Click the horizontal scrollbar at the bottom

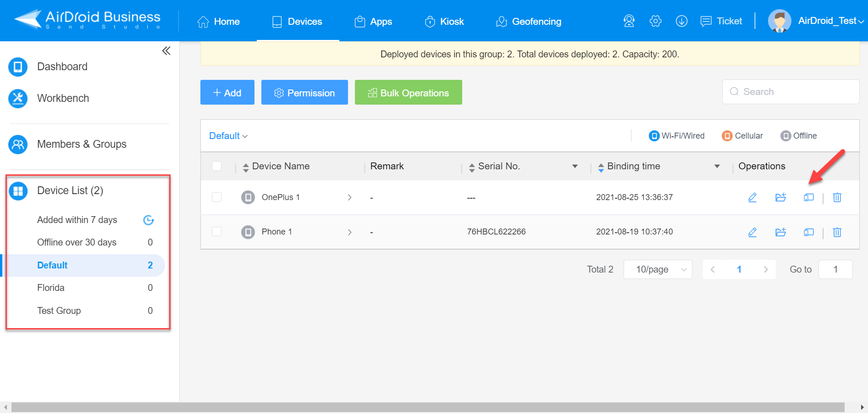click(x=427, y=407)
